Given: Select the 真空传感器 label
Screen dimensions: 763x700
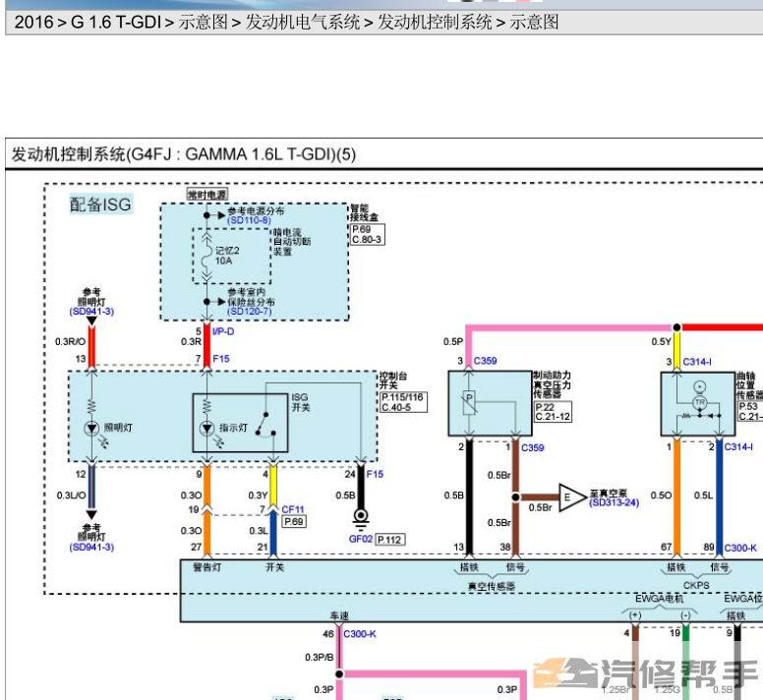Looking at the screenshot, I should pos(492,586).
